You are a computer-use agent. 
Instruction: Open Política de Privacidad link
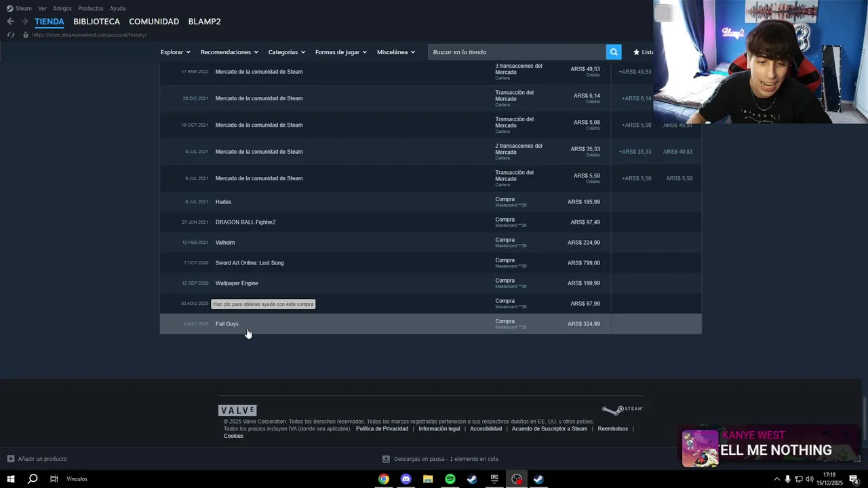pyautogui.click(x=382, y=429)
